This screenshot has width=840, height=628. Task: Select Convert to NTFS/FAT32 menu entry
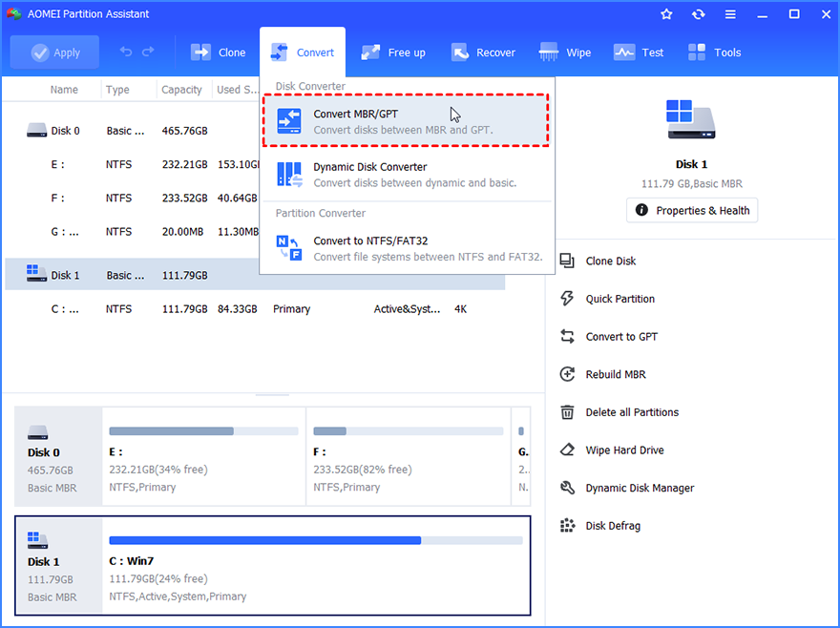click(406, 249)
